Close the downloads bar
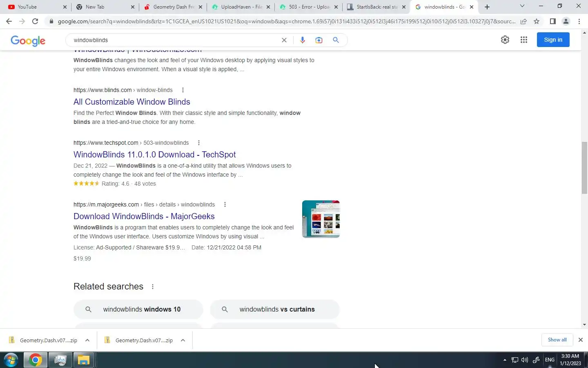Viewport: 588px width, 368px height. [580, 340]
